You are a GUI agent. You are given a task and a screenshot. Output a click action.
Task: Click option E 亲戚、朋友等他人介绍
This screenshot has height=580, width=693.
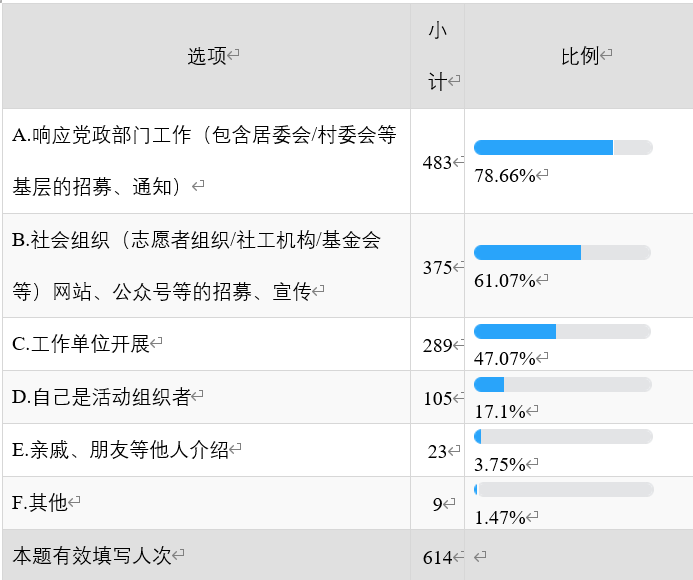tap(121, 450)
